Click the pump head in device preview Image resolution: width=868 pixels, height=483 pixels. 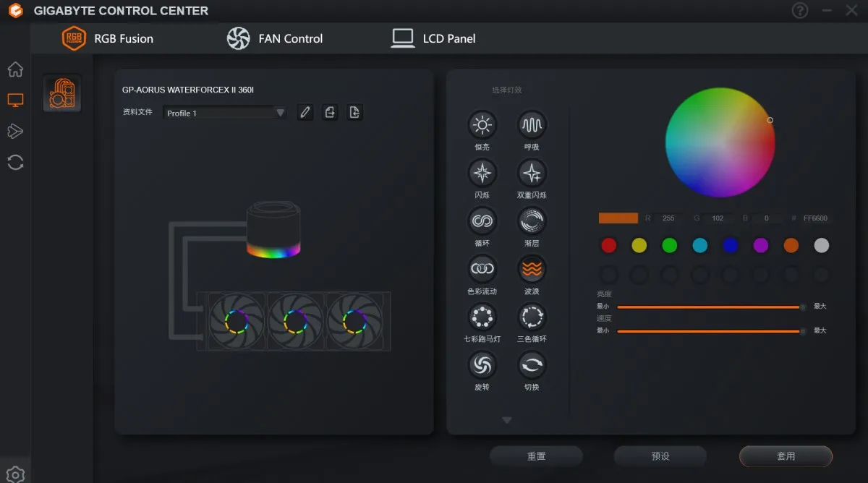[273, 231]
